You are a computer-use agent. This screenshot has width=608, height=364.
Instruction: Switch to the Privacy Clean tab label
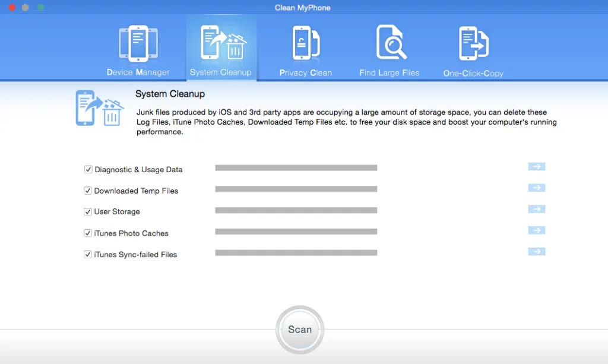pyautogui.click(x=306, y=73)
